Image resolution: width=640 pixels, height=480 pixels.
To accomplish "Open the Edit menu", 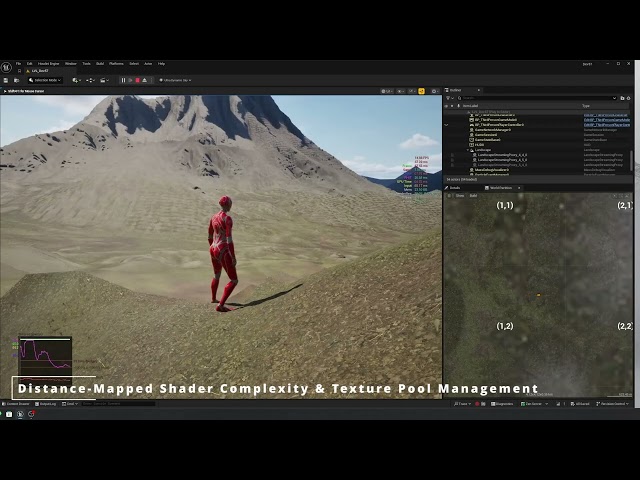I will coord(29,64).
